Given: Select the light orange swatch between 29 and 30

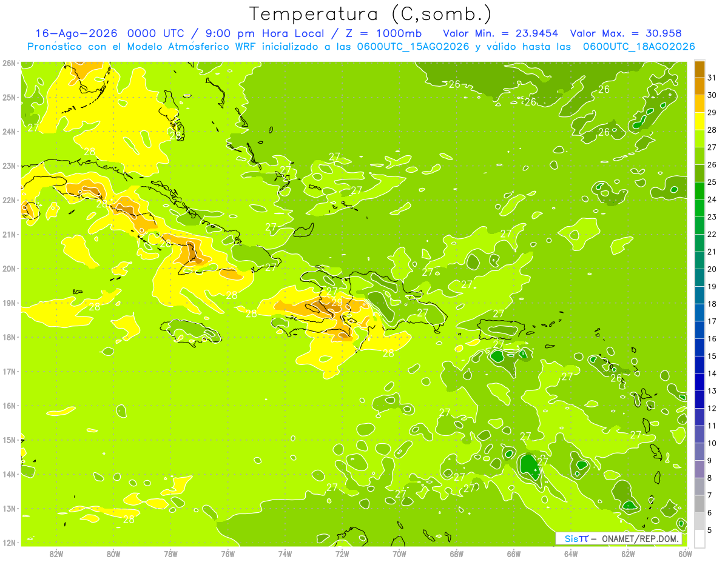Looking at the screenshot, I should pyautogui.click(x=699, y=104).
